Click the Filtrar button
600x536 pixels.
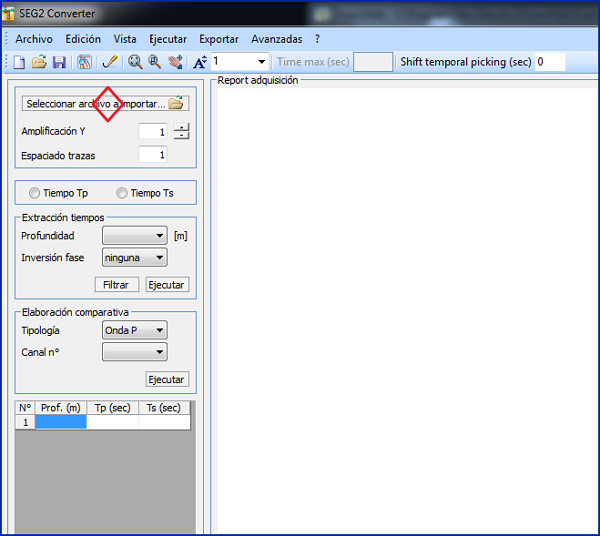click(x=116, y=285)
